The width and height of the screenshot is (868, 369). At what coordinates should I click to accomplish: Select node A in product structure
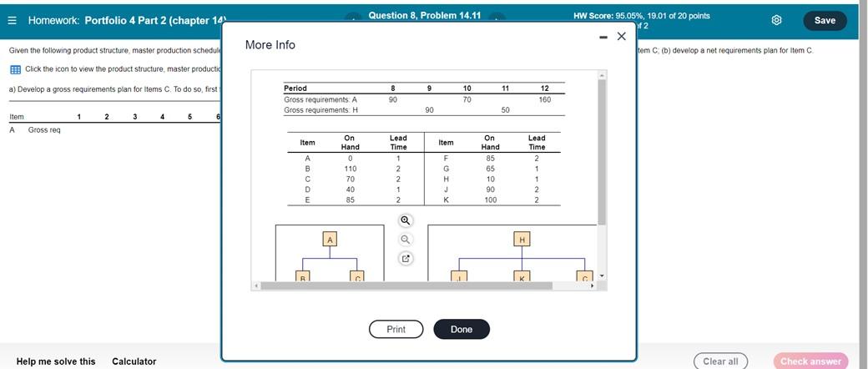[330, 240]
